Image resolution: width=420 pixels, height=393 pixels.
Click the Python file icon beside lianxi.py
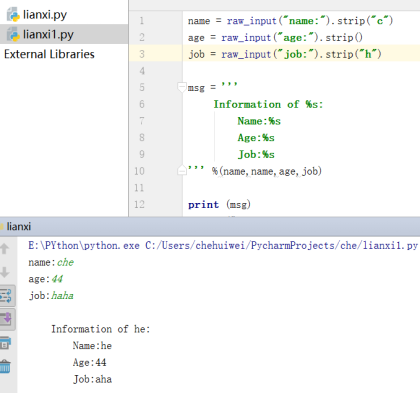point(13,15)
